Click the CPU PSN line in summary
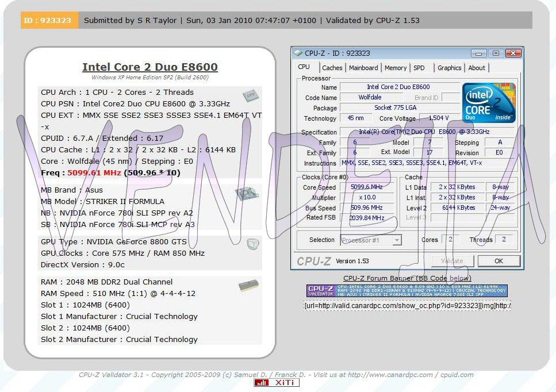556x392 pixels. tap(135, 104)
